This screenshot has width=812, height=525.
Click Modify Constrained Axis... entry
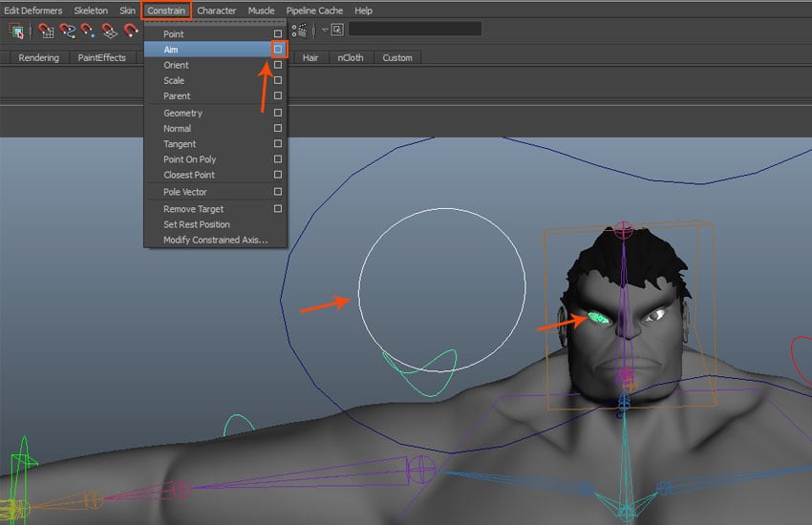click(215, 240)
